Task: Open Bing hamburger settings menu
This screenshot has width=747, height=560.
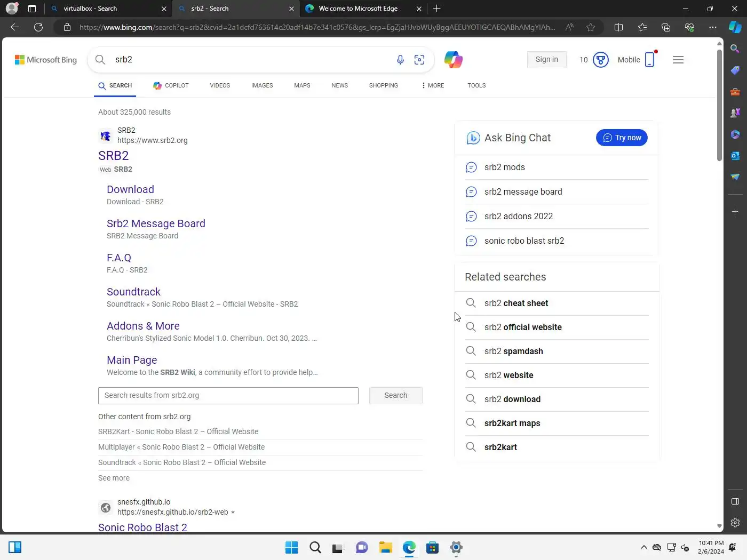Action: (678, 60)
